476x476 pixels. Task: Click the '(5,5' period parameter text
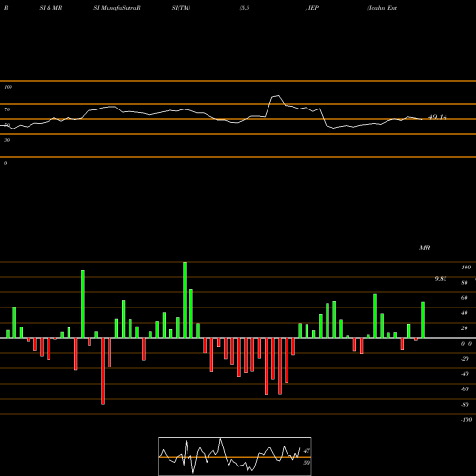point(245,8)
